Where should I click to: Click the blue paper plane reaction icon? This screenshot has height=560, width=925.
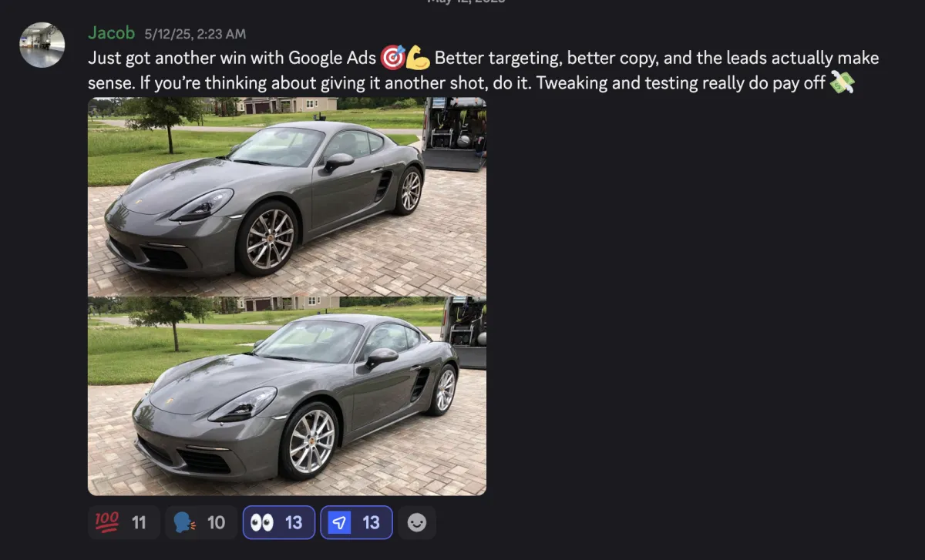click(x=340, y=523)
